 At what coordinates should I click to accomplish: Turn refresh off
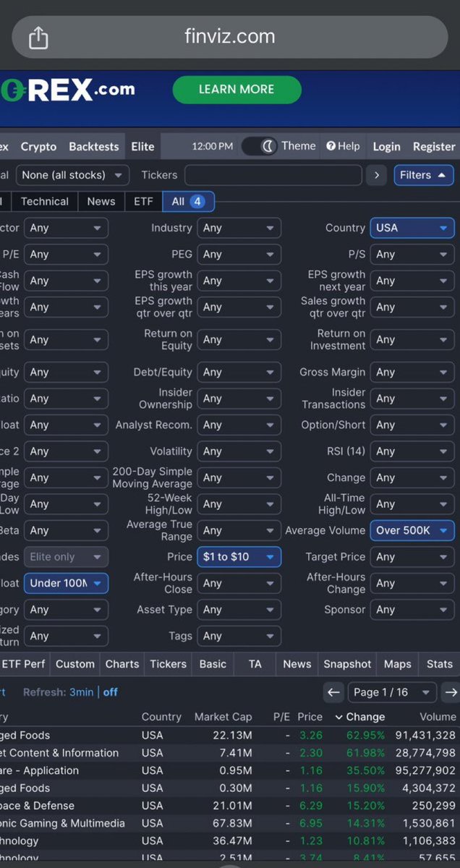click(x=110, y=692)
